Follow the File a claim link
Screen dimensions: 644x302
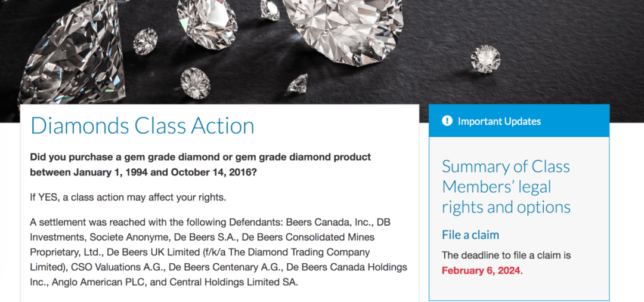470,235
